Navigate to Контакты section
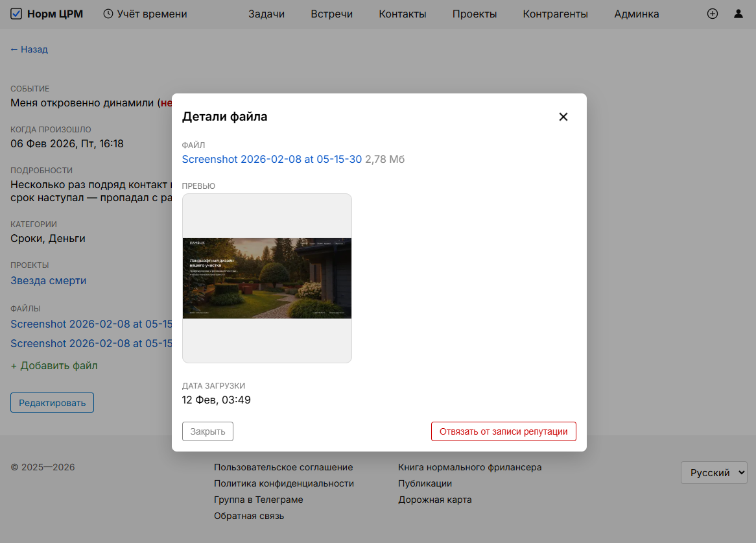The height and width of the screenshot is (543, 756). click(403, 14)
